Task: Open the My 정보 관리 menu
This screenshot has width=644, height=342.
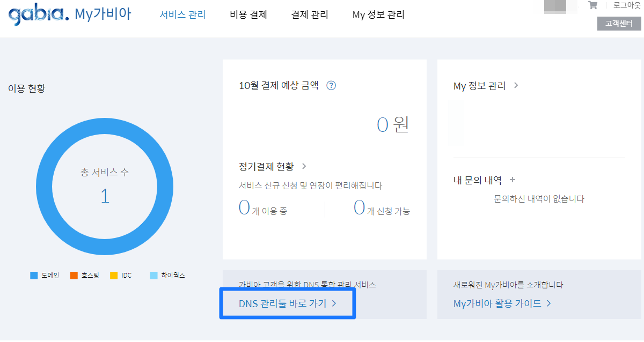Action: click(x=378, y=14)
